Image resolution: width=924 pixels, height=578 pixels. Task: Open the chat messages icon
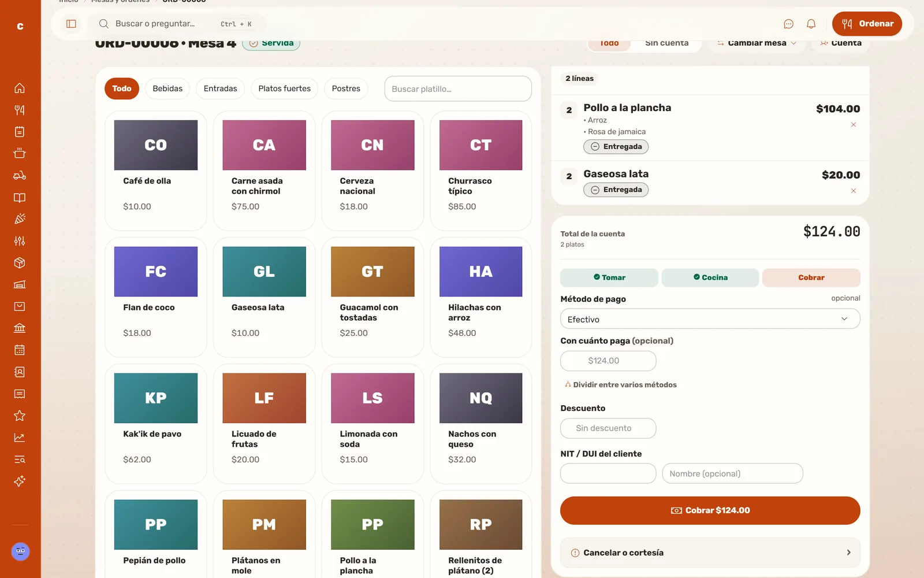pos(788,24)
